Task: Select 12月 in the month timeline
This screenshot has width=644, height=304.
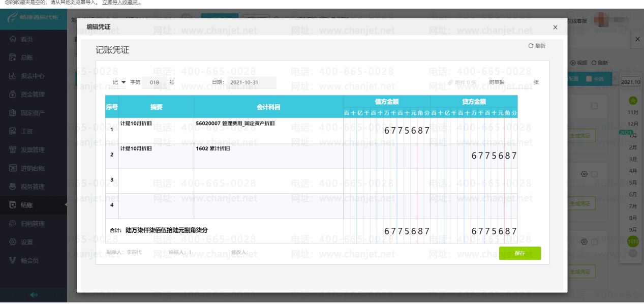Action: click(x=633, y=124)
